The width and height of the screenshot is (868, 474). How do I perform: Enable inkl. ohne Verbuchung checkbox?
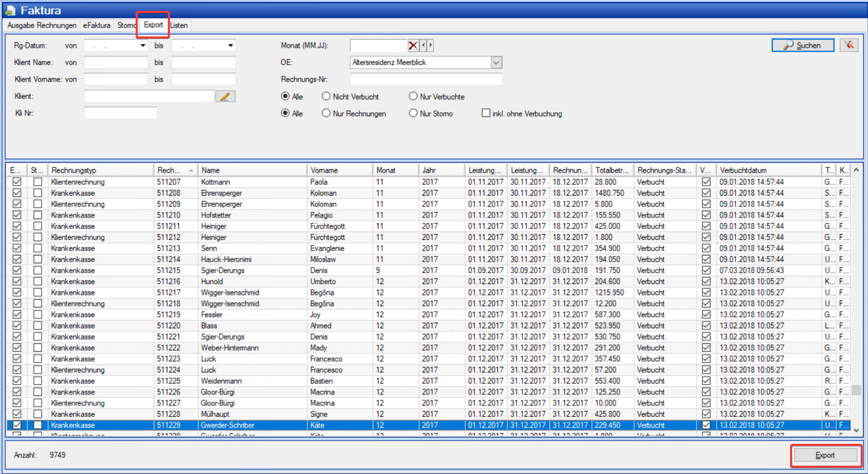click(486, 113)
